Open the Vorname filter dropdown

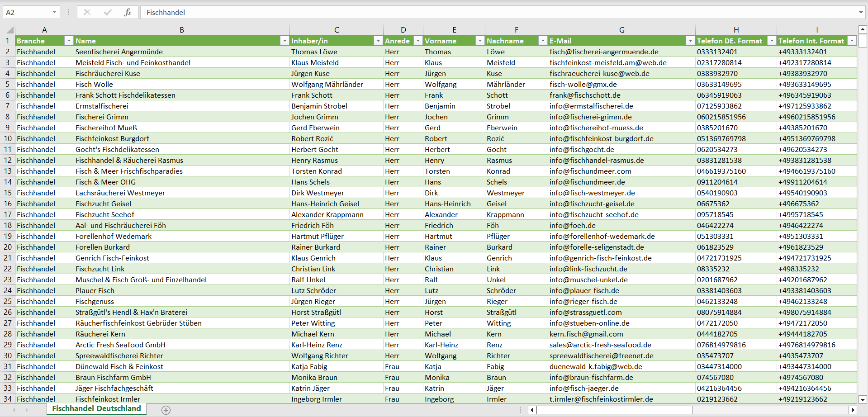pyautogui.click(x=480, y=41)
